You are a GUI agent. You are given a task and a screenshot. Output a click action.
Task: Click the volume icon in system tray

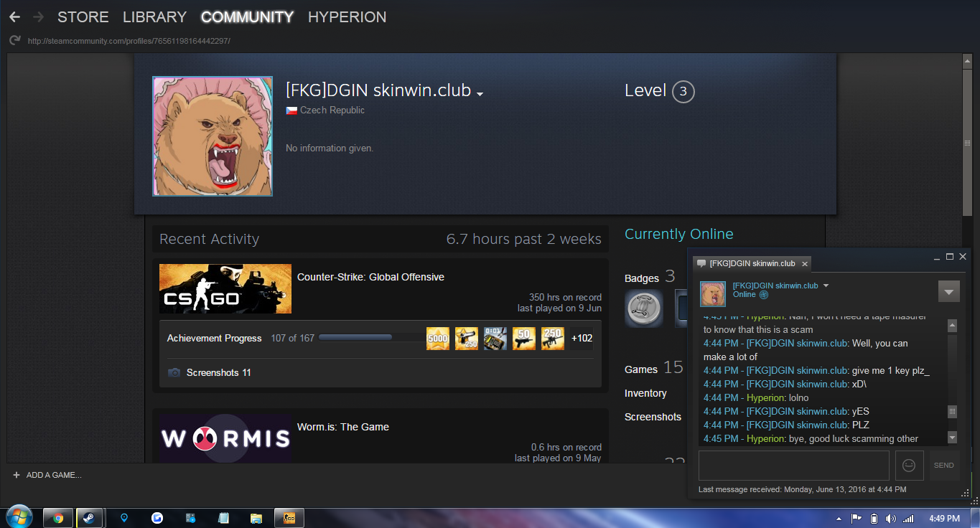(x=890, y=518)
